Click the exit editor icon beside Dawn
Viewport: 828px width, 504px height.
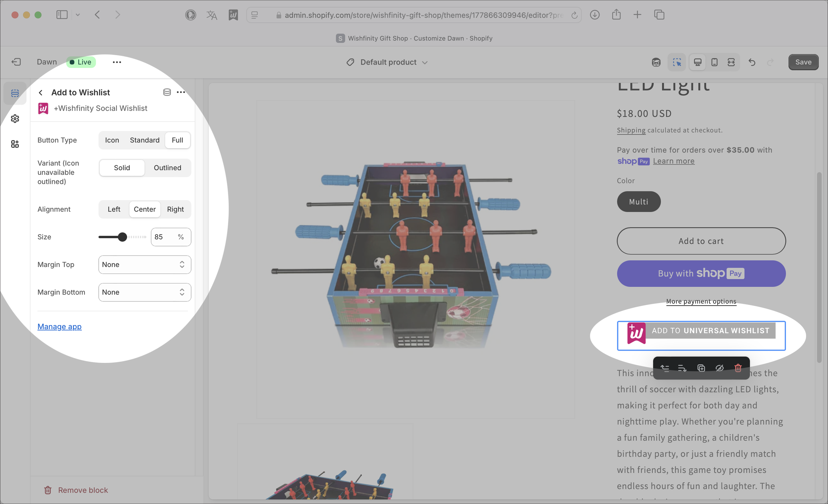16,62
